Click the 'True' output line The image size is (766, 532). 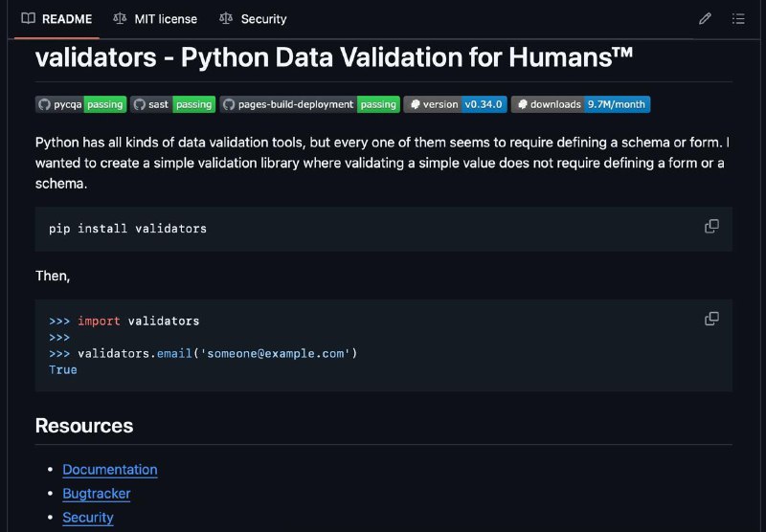tap(63, 370)
